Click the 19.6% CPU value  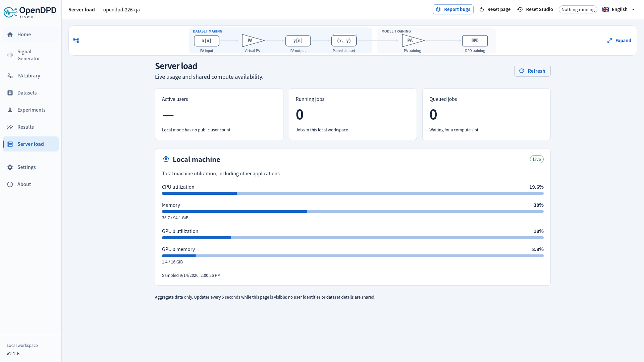(536, 187)
